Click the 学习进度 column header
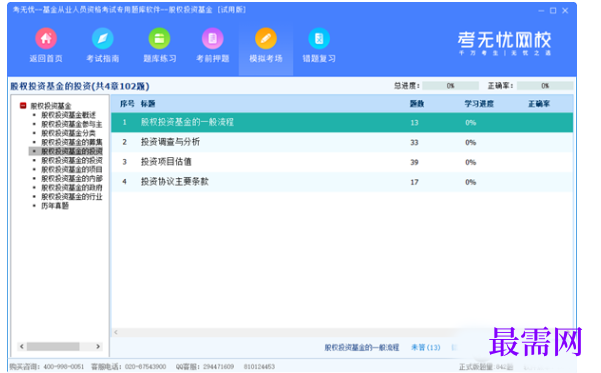This screenshot has height=373, width=601. pos(479,104)
